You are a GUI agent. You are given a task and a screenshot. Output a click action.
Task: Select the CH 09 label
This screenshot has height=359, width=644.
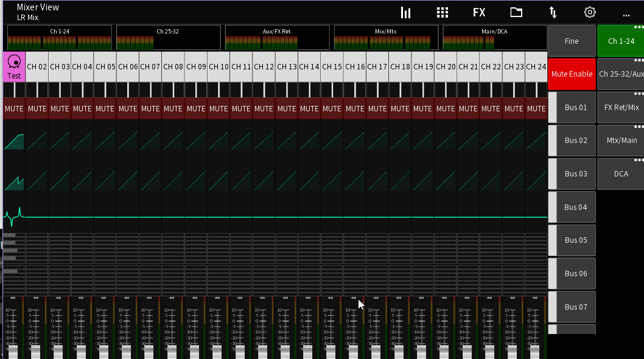196,66
